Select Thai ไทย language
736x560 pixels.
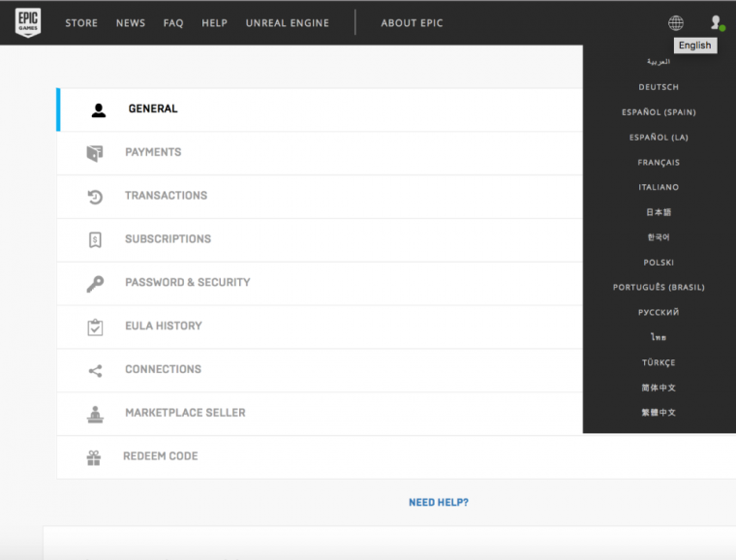[x=659, y=337]
